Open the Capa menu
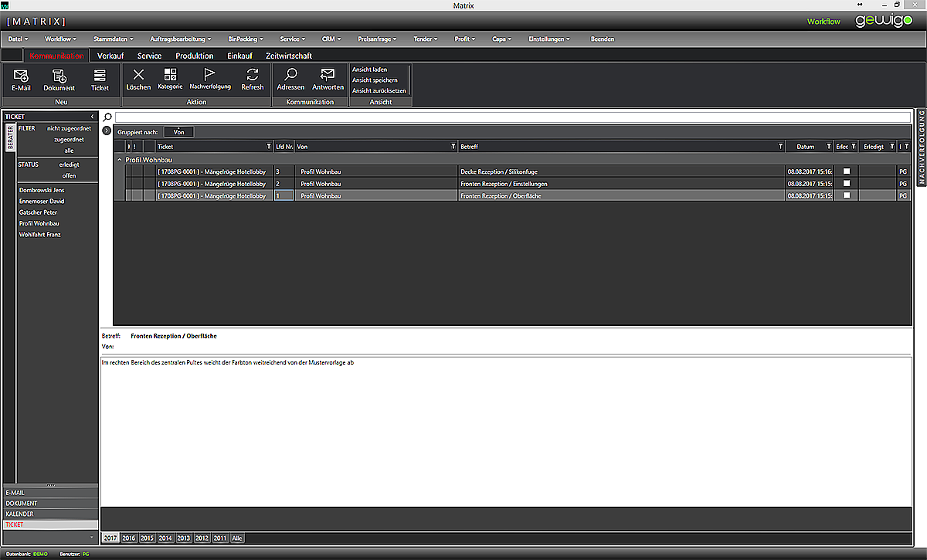 pos(503,39)
